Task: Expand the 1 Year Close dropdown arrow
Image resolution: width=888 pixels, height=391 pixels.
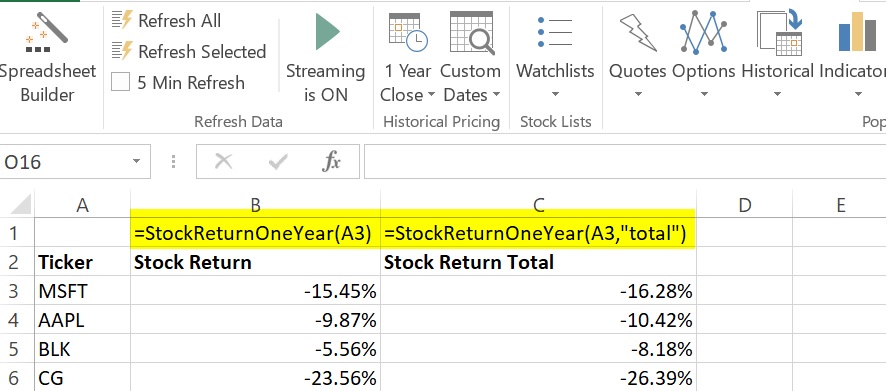Action: point(430,95)
